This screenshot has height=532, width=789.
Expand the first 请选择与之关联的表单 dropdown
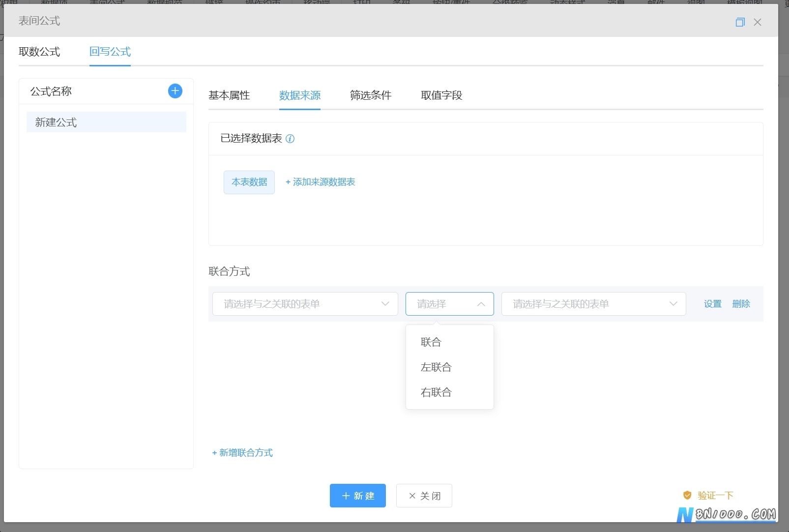click(305, 304)
